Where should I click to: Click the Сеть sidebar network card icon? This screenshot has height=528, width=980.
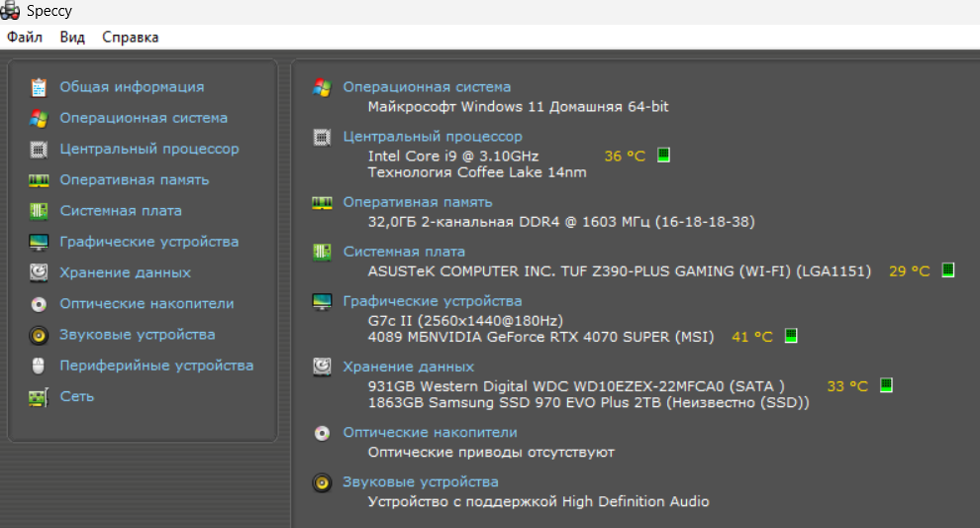(x=39, y=397)
